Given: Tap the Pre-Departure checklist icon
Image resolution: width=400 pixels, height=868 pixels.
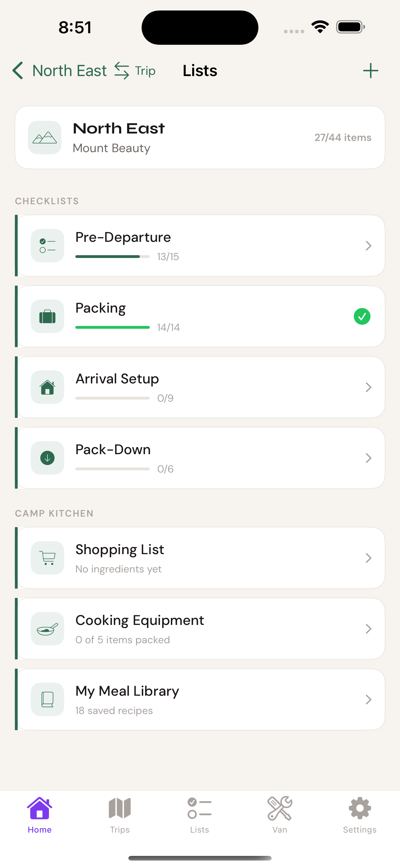Looking at the screenshot, I should click(x=47, y=246).
